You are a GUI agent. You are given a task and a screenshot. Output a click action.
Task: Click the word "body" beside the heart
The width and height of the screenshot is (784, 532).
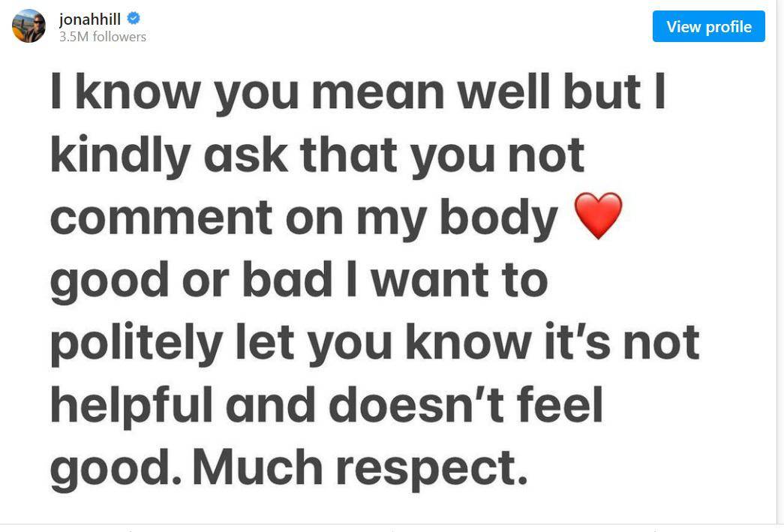498,218
